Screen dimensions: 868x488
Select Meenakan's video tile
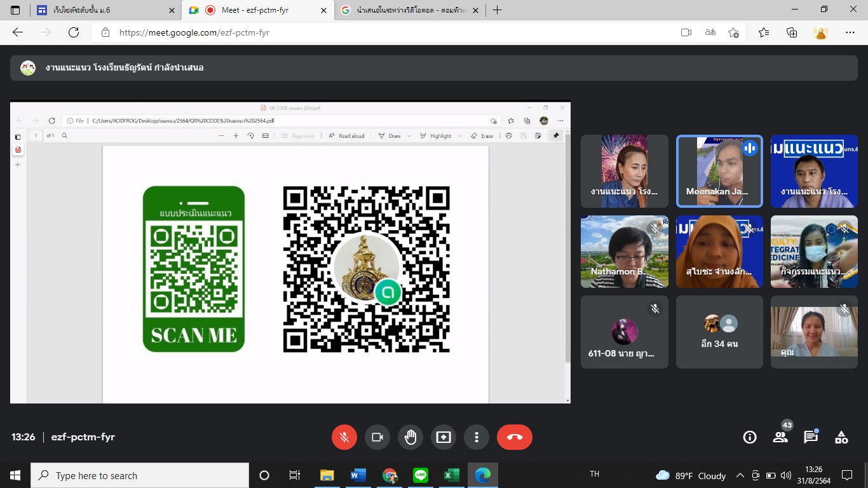coord(719,171)
